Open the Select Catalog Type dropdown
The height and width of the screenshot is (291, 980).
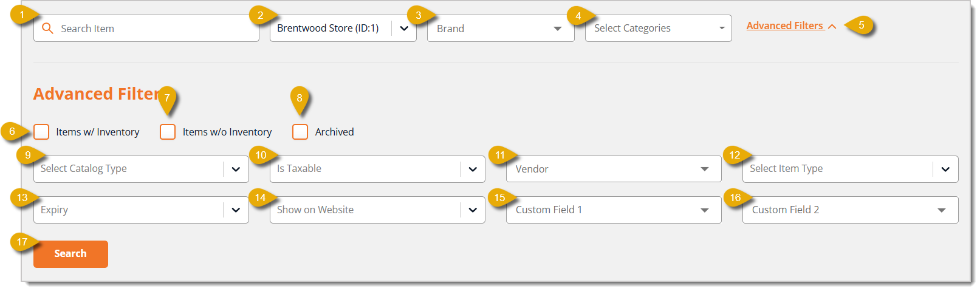[x=141, y=169]
